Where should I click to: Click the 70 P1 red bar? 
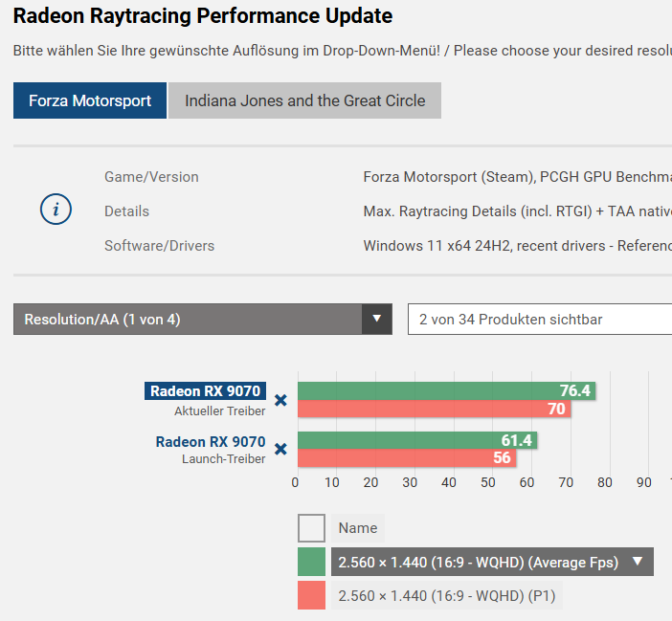click(x=435, y=409)
